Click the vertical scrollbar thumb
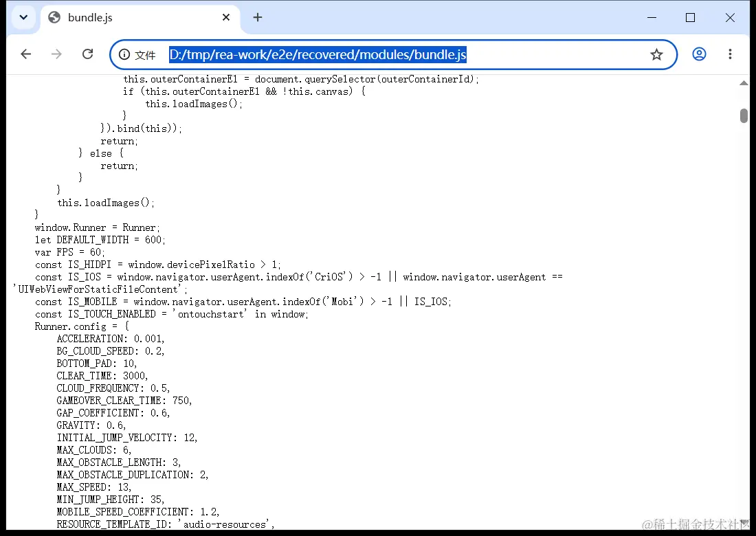Screen dimensions: 756x536 tap(744, 115)
